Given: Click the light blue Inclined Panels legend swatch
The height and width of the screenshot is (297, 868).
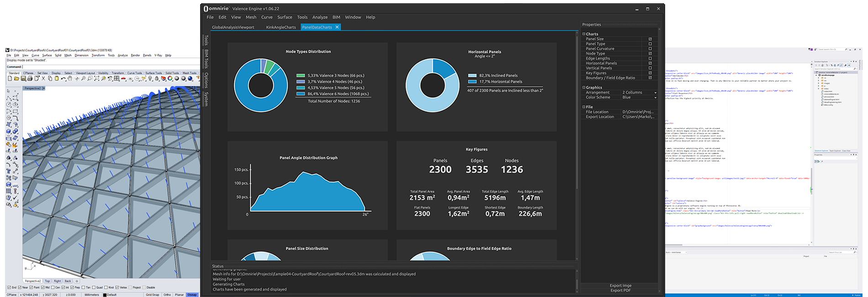Looking at the screenshot, I should [x=472, y=76].
